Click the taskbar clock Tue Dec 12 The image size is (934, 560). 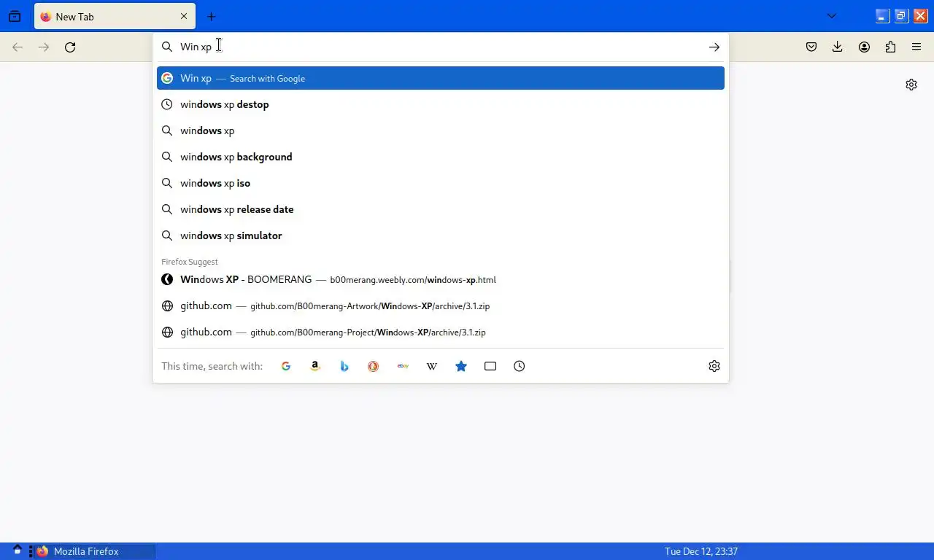[x=701, y=551]
